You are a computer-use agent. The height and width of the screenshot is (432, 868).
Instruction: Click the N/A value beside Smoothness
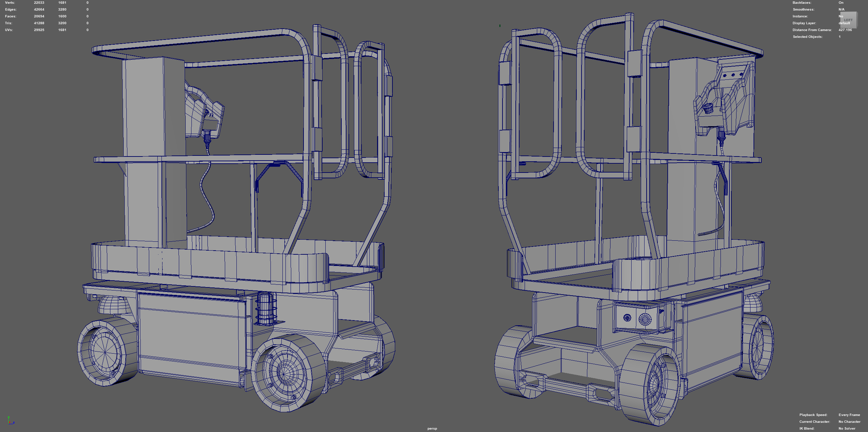coord(841,10)
